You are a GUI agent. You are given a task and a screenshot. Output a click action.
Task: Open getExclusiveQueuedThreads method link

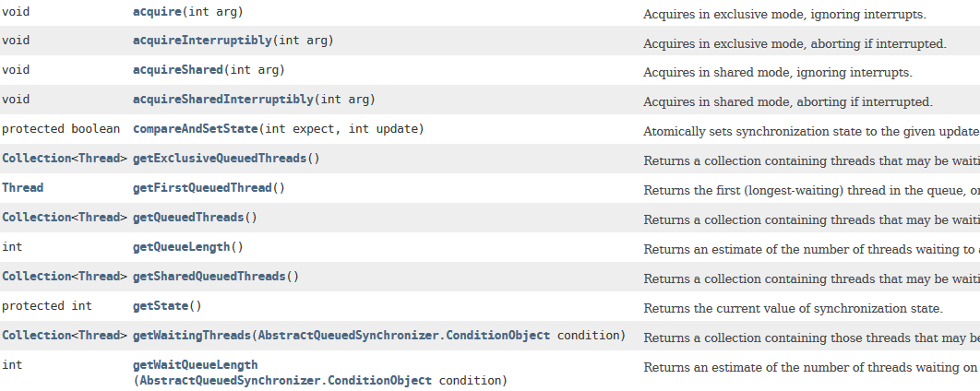220,159
